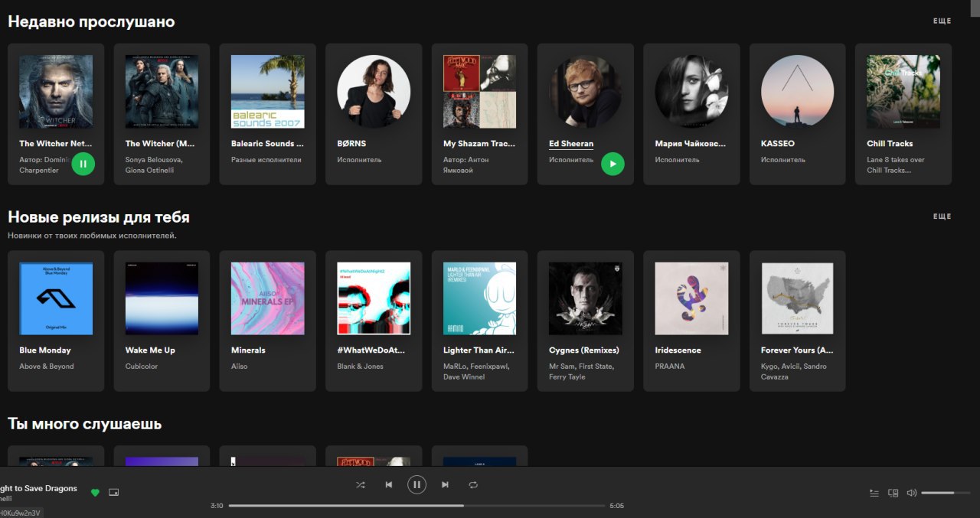Click the Ты много слушаешь heading
The height and width of the screenshot is (518, 980).
(85, 424)
